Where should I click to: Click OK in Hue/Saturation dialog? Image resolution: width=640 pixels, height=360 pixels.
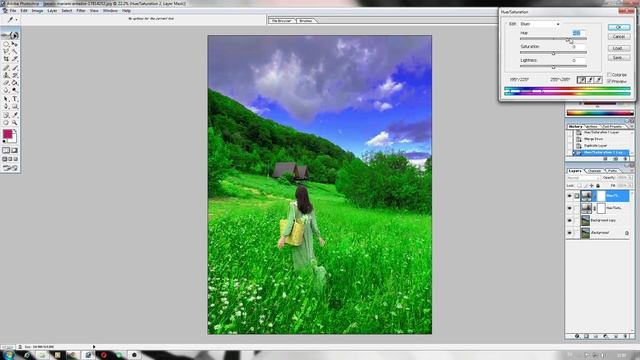click(x=619, y=27)
